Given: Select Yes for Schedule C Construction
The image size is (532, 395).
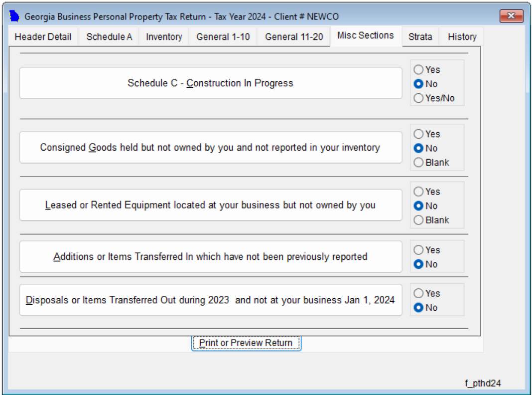Looking at the screenshot, I should [x=419, y=70].
